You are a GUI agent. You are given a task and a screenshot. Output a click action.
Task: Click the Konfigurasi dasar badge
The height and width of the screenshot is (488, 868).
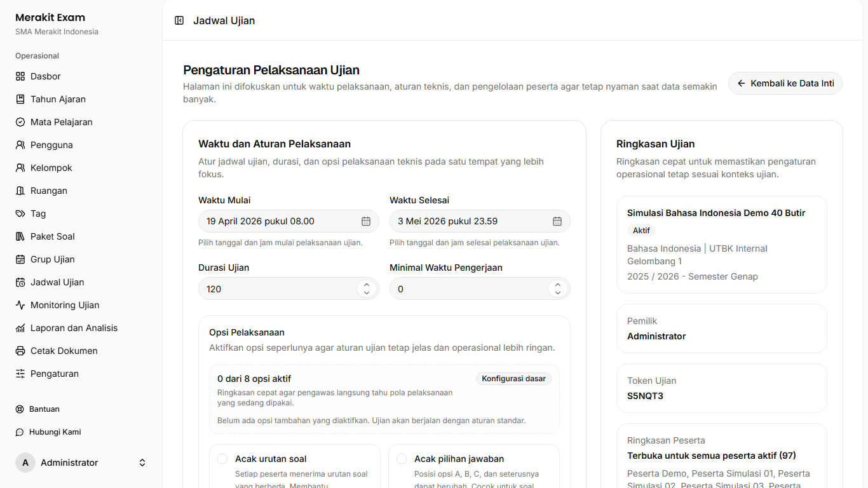pyautogui.click(x=513, y=379)
